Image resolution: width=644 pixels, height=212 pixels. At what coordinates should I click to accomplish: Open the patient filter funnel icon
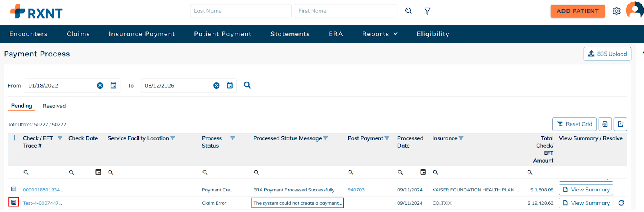427,11
